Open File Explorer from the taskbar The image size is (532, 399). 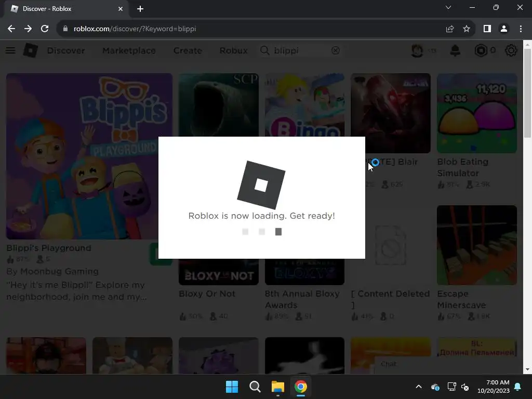[x=277, y=387]
